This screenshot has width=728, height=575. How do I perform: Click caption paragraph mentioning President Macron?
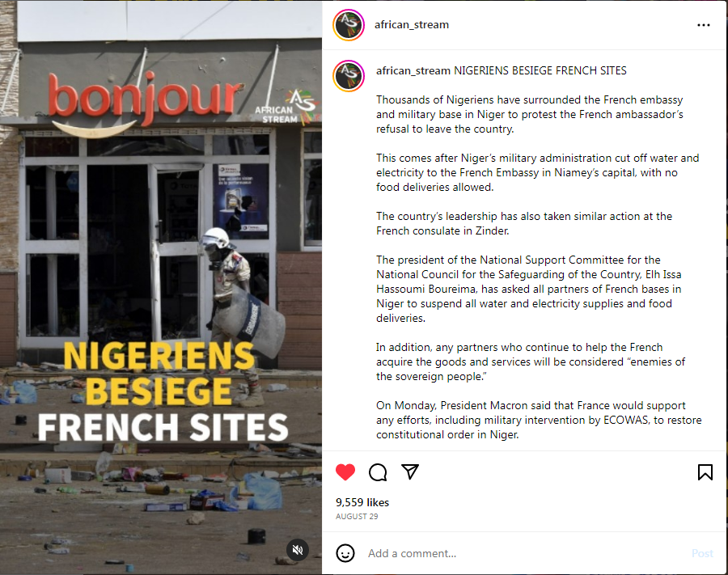click(x=539, y=420)
